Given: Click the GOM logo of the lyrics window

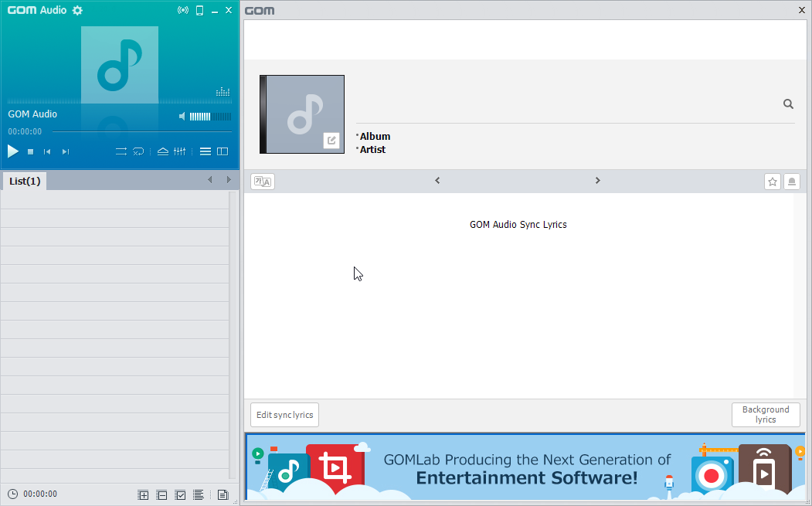Looking at the screenshot, I should (260, 10).
